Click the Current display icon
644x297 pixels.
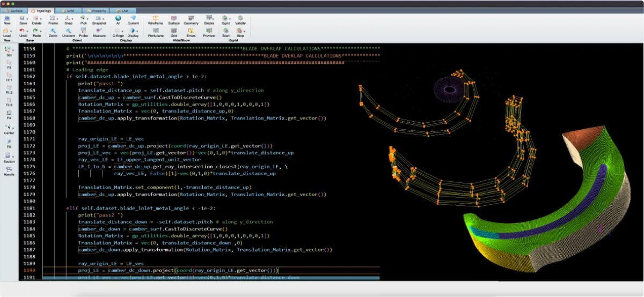tap(133, 18)
